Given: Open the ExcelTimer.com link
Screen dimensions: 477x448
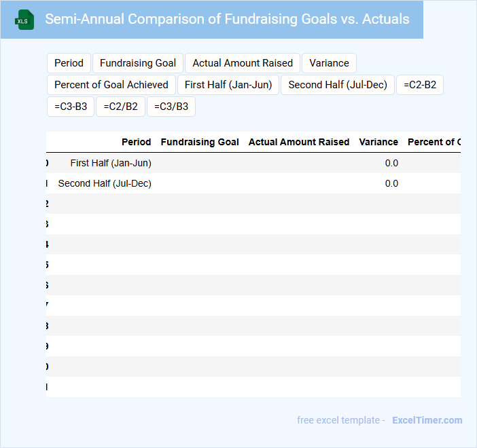Looking at the screenshot, I should click(x=427, y=420).
